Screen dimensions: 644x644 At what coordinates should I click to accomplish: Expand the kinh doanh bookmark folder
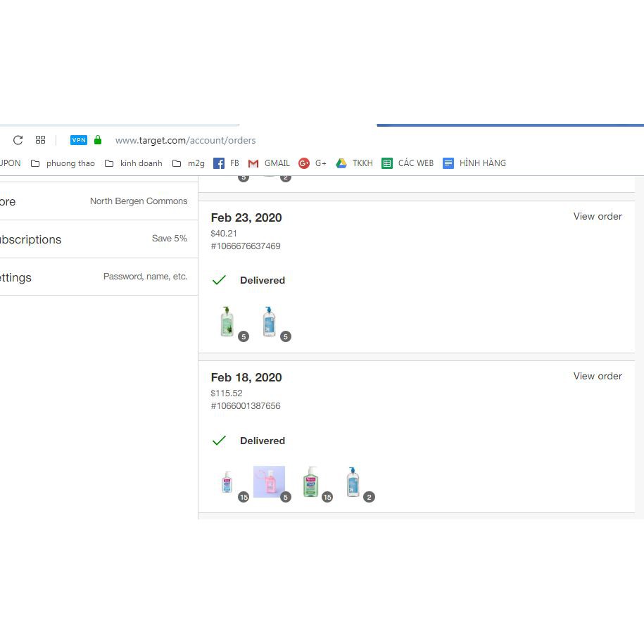(134, 163)
